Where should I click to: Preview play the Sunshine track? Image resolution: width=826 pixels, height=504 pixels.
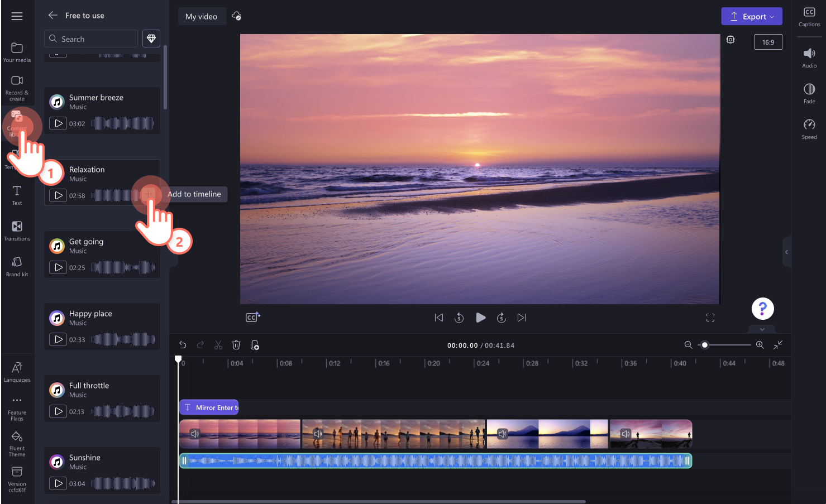click(58, 483)
